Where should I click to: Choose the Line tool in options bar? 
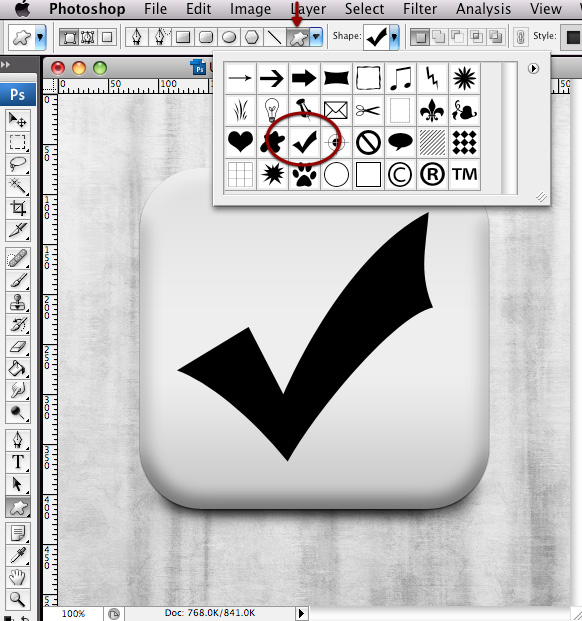274,37
